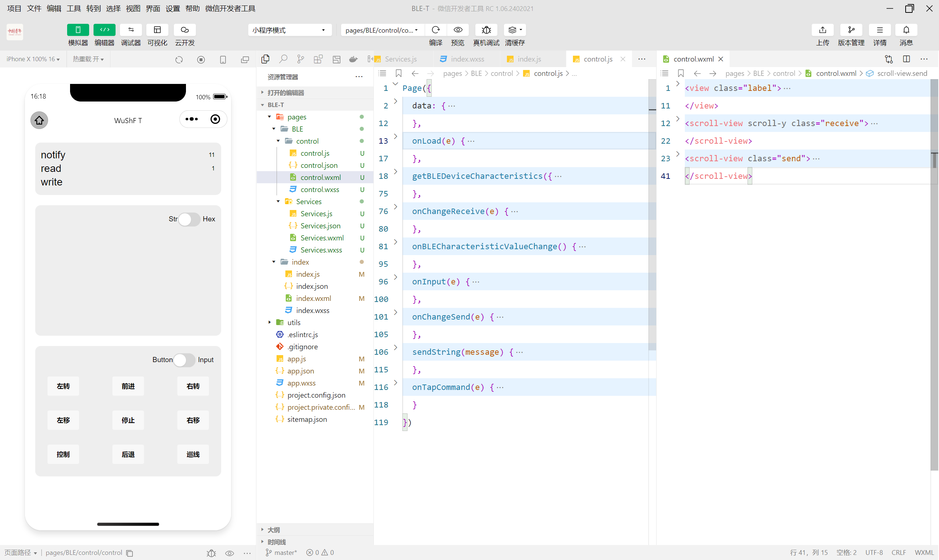Toggle the Simulator panel button
Image resolution: width=939 pixels, height=560 pixels.
[x=78, y=30]
